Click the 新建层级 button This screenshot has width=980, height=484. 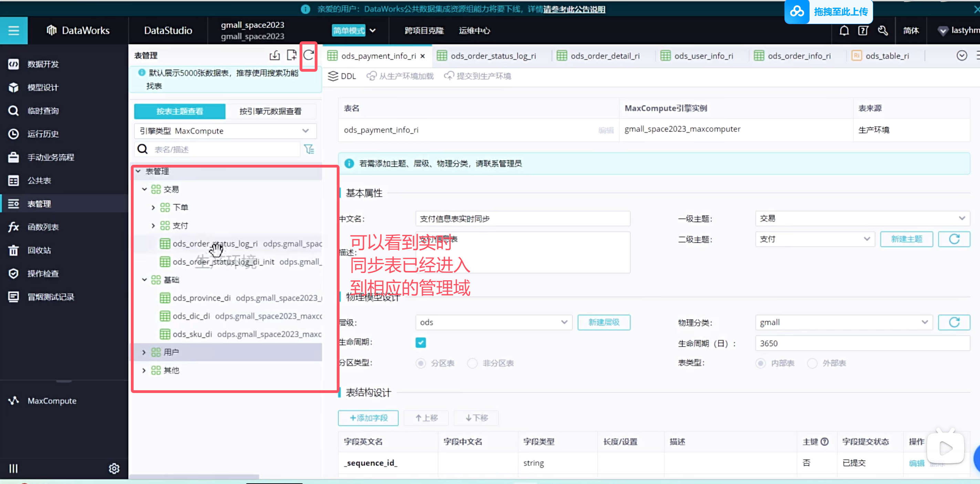[x=603, y=323]
